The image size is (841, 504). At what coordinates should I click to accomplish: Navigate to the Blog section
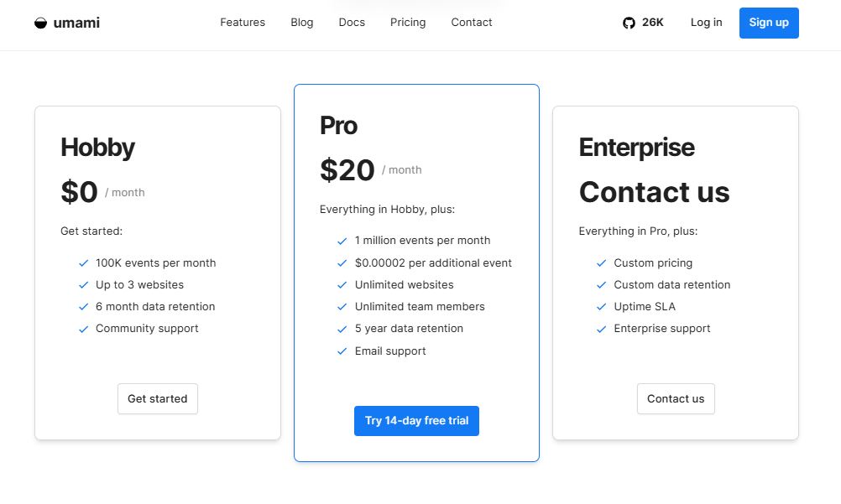point(301,23)
